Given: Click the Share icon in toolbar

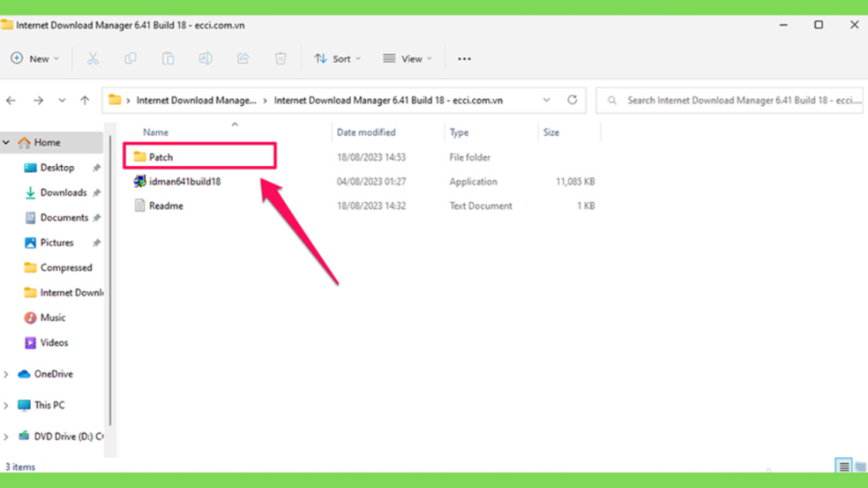Looking at the screenshot, I should coord(243,58).
